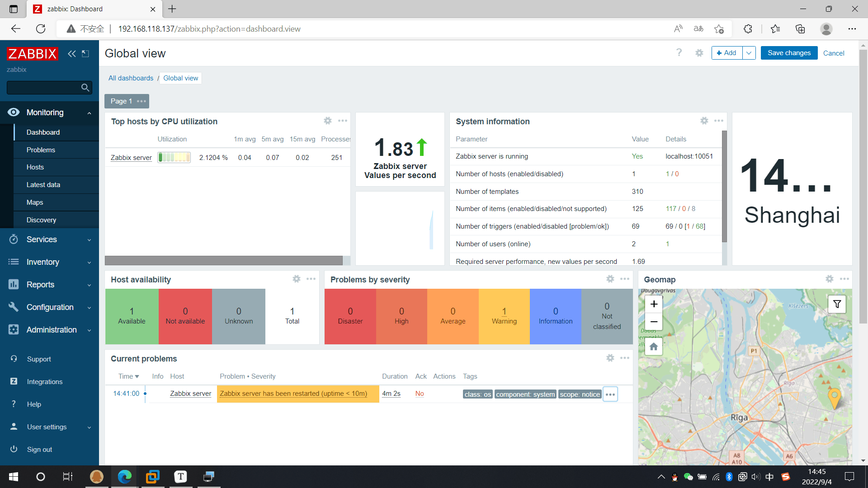
Task: Open Windows Start menu
Action: coord(14,477)
